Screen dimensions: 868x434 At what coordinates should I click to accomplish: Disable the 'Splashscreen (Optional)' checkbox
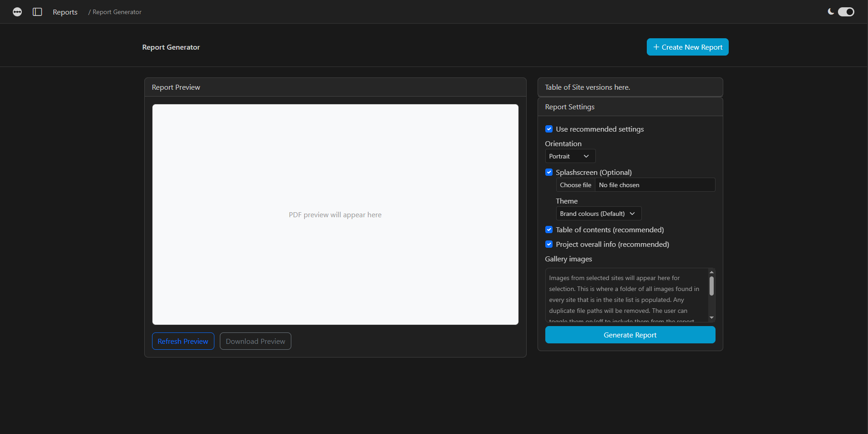coord(549,172)
